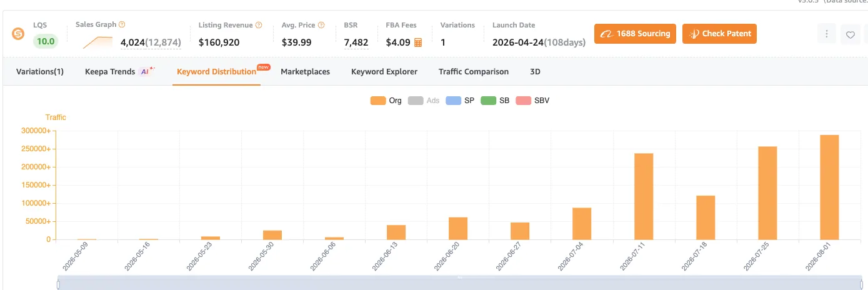This screenshot has width=868, height=290.
Task: Open the Marketplaces tab
Action: (305, 72)
